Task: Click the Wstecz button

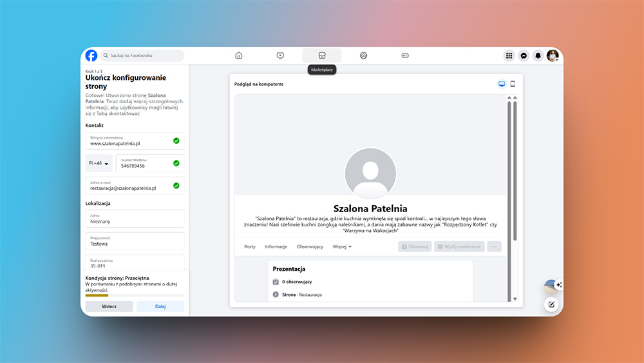Action: coord(109,306)
